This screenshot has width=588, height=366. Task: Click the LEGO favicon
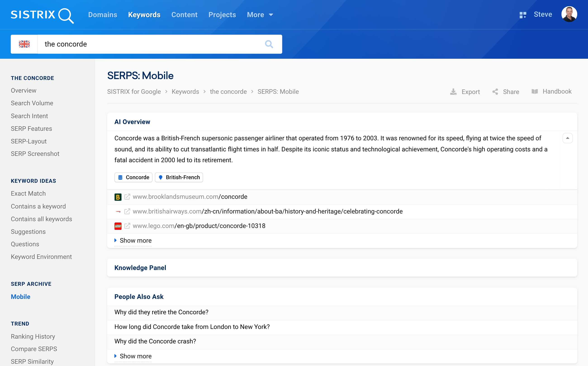[118, 226]
